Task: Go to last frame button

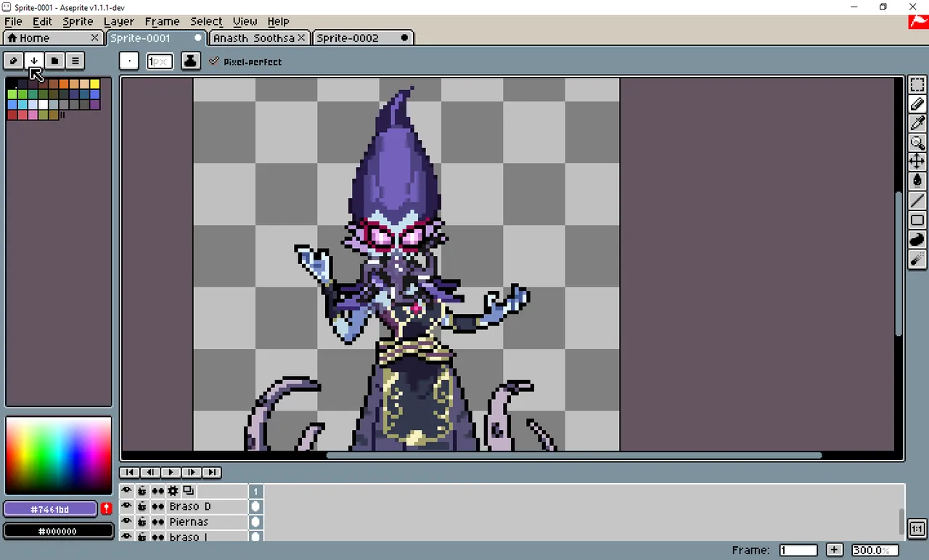Action: coord(211,472)
